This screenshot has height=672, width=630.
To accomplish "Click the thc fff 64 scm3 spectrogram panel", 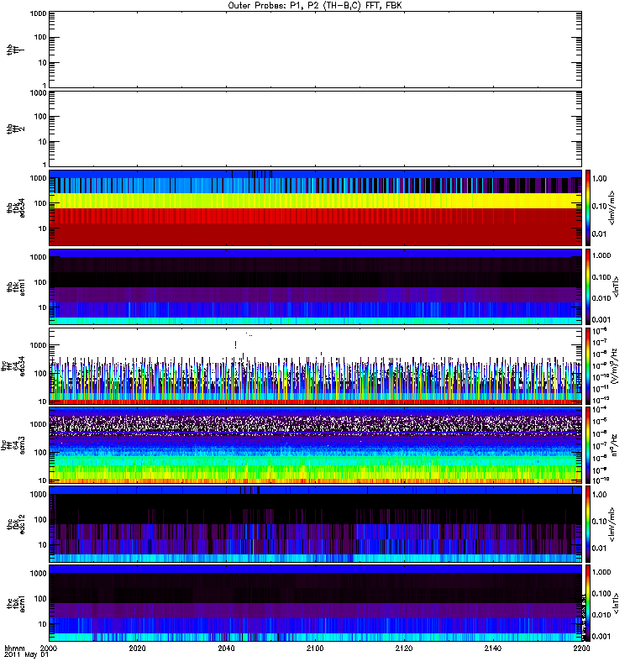I will pyautogui.click(x=315, y=445).
